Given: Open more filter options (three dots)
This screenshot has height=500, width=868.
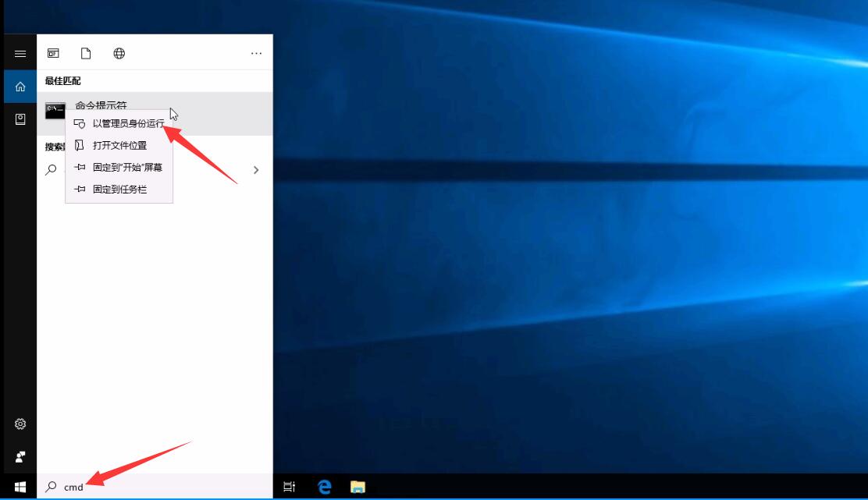Looking at the screenshot, I should pyautogui.click(x=256, y=53).
